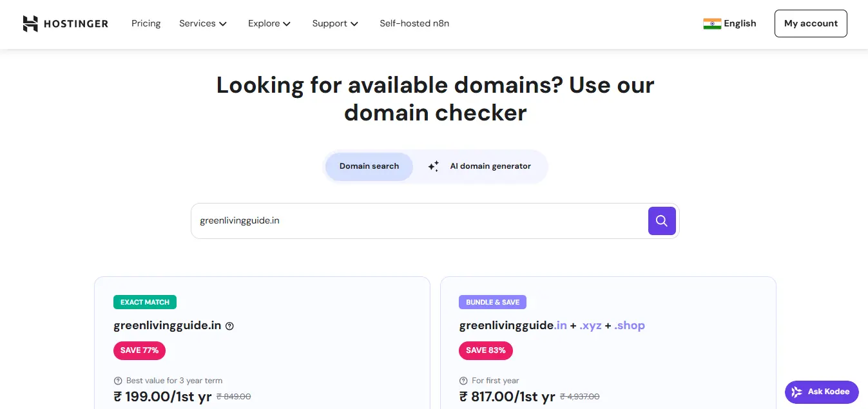Click the SAVE 77% label

coord(139,350)
